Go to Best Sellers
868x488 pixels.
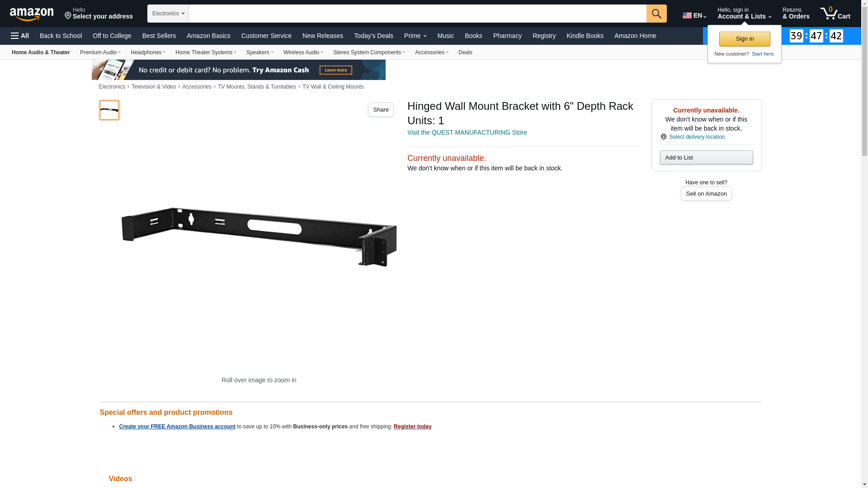coord(159,36)
